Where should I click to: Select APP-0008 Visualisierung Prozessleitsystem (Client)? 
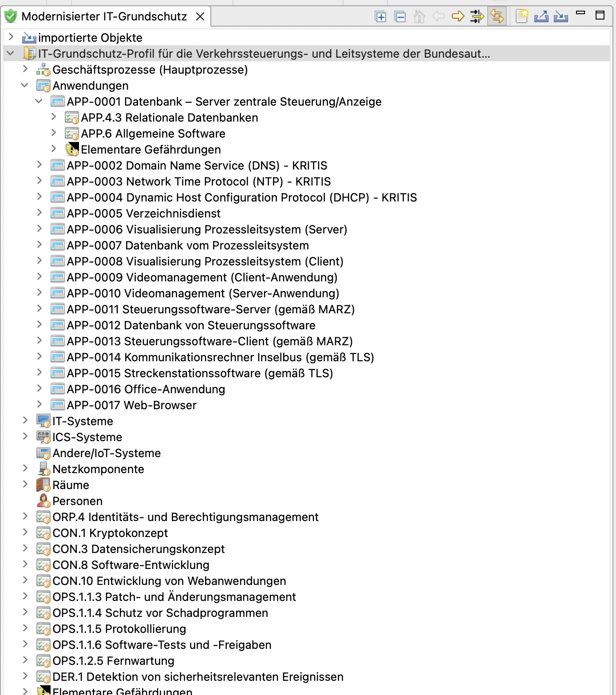[205, 261]
